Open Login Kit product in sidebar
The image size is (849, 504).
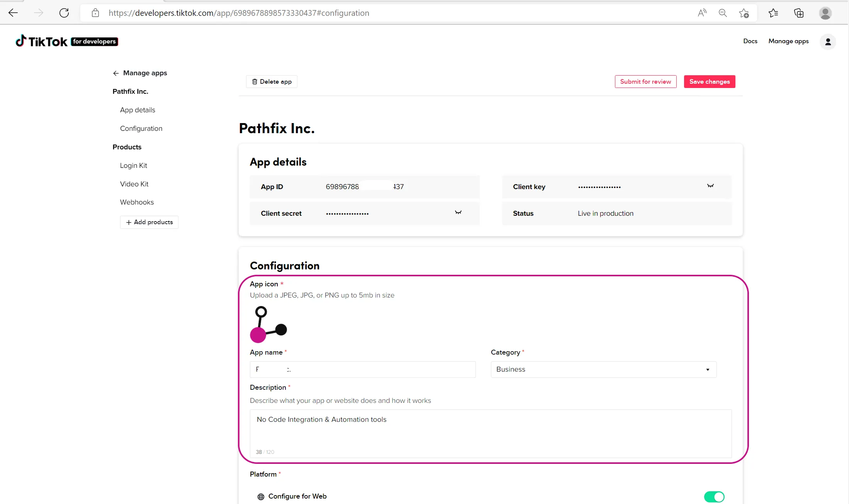point(133,166)
